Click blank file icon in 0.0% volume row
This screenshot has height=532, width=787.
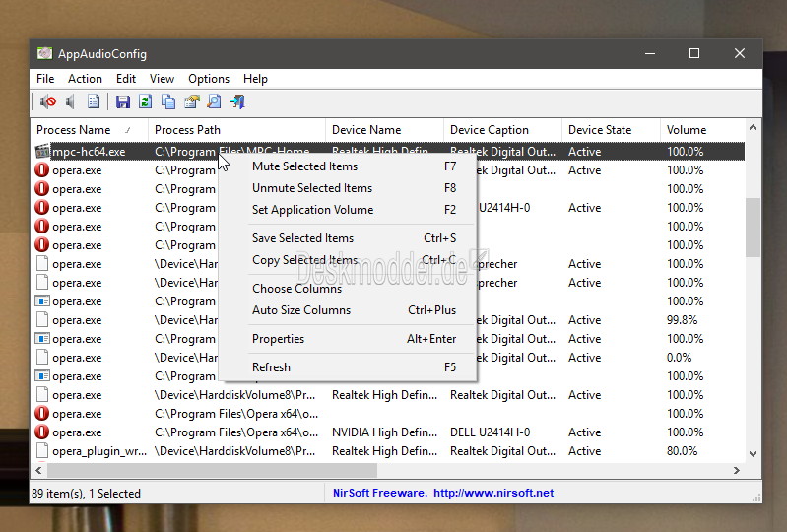(x=42, y=358)
